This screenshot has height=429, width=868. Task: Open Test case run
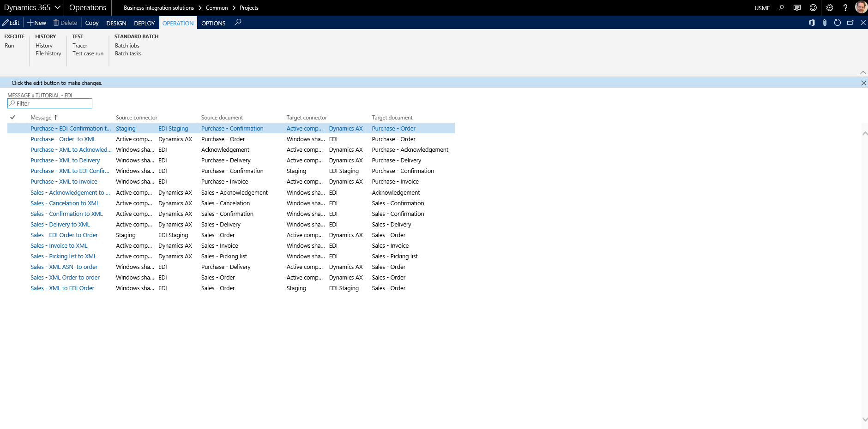(88, 54)
